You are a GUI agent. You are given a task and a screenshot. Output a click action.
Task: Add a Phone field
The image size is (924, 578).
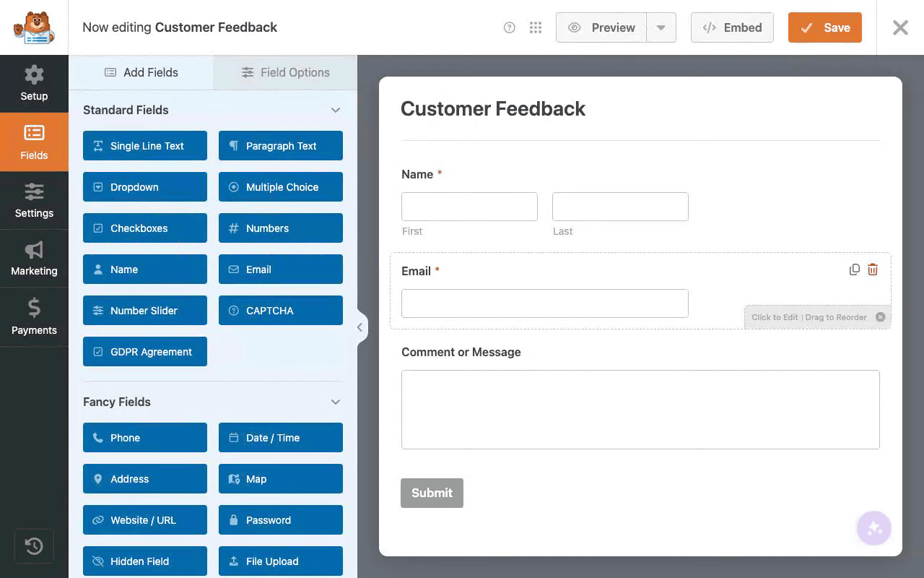[145, 438]
